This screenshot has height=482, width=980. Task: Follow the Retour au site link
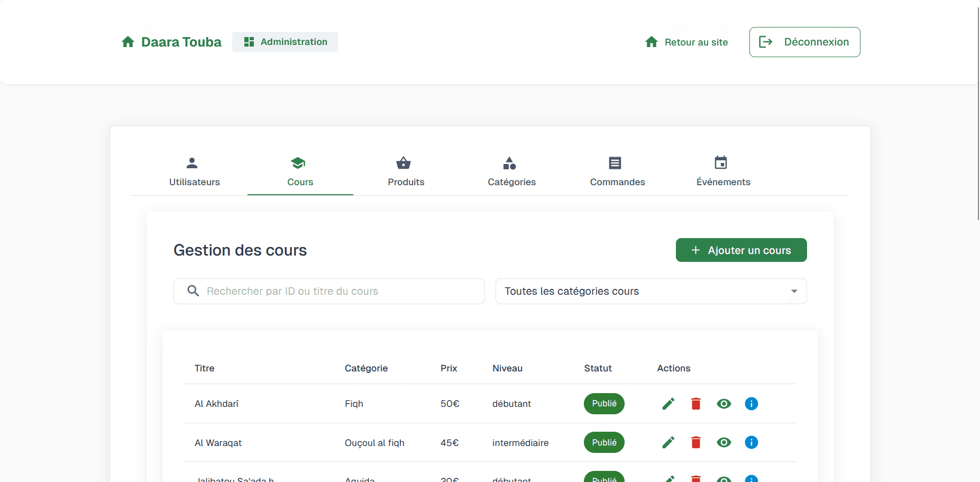686,42
